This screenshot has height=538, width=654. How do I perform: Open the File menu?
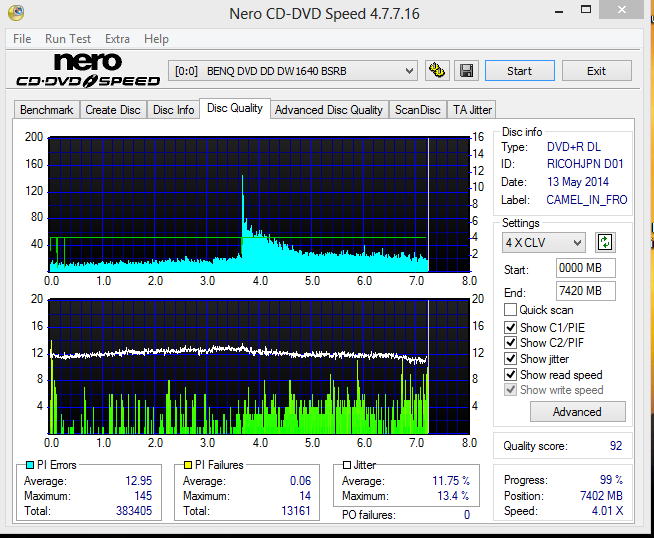[x=22, y=39]
